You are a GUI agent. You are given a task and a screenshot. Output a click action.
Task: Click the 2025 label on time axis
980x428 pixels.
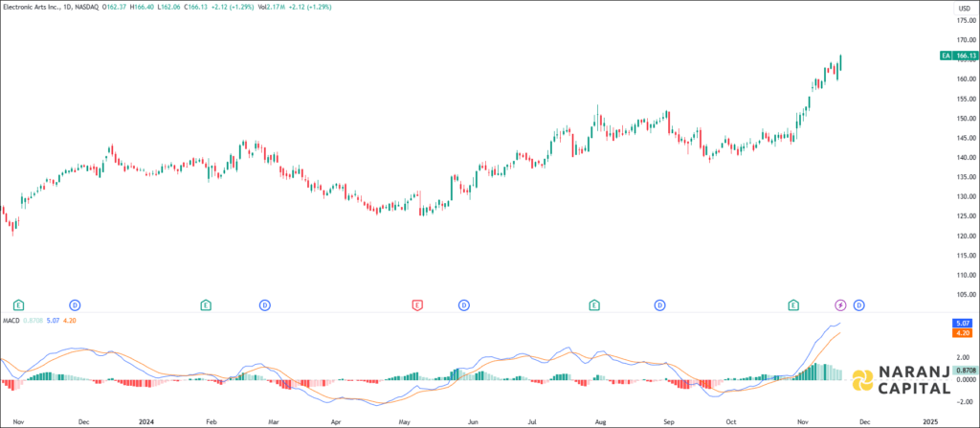click(x=928, y=420)
